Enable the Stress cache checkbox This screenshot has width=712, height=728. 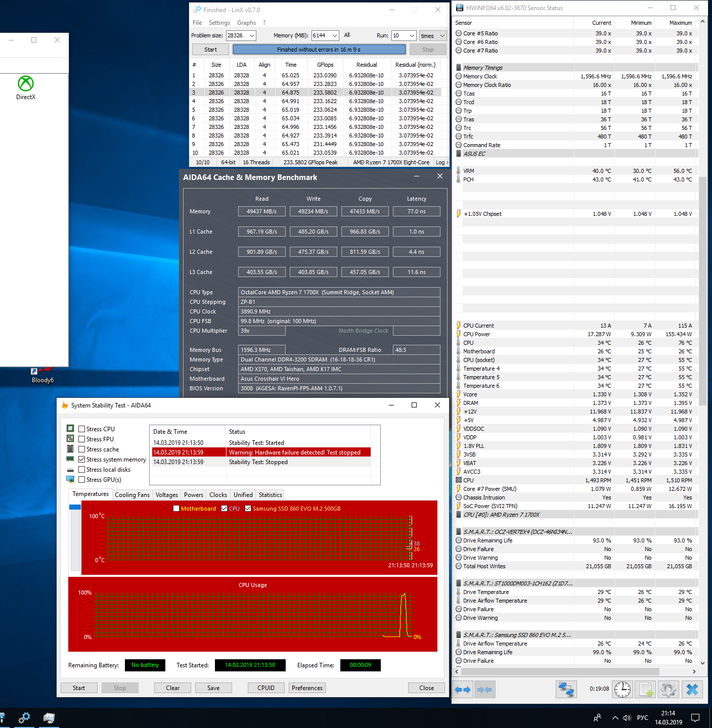tap(81, 449)
